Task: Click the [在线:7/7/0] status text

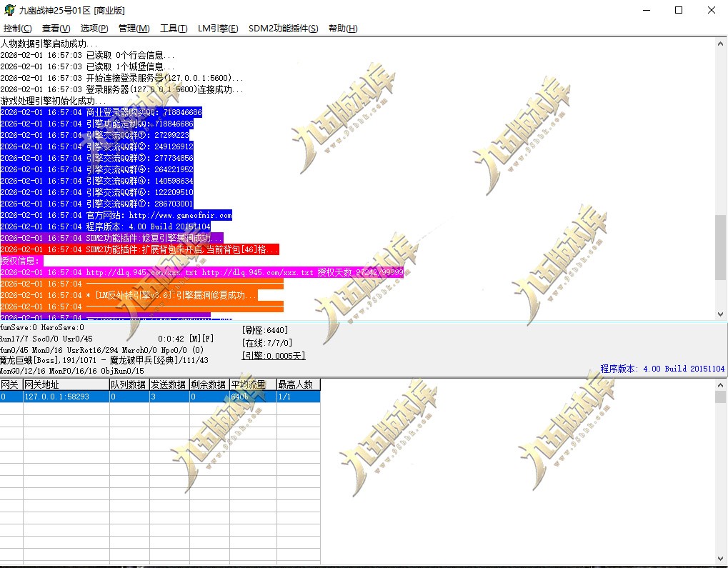Action: click(x=267, y=343)
